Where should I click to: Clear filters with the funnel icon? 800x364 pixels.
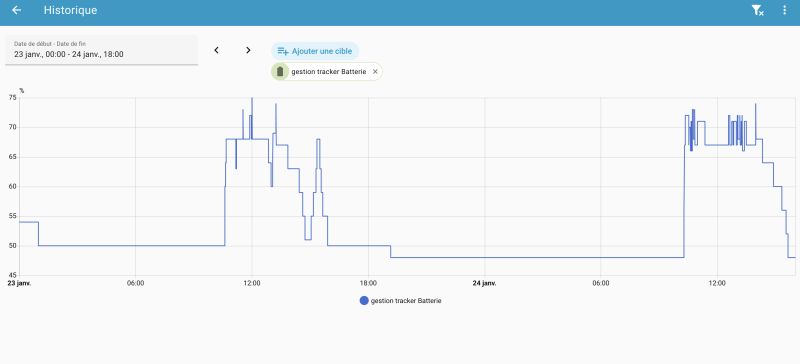coord(758,10)
